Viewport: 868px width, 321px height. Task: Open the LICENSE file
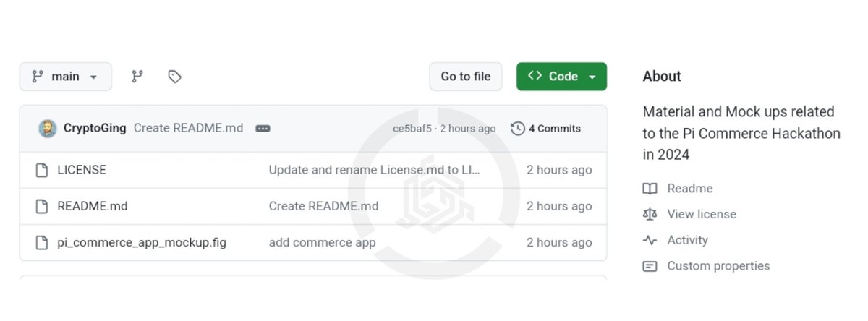(82, 170)
